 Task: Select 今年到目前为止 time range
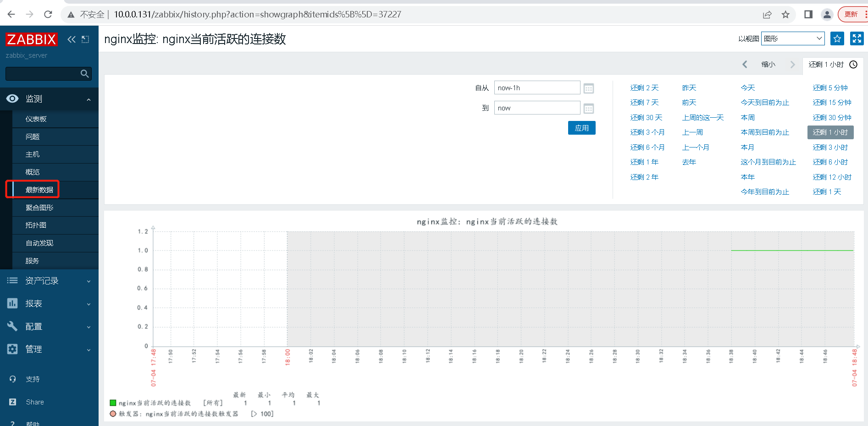click(x=765, y=192)
